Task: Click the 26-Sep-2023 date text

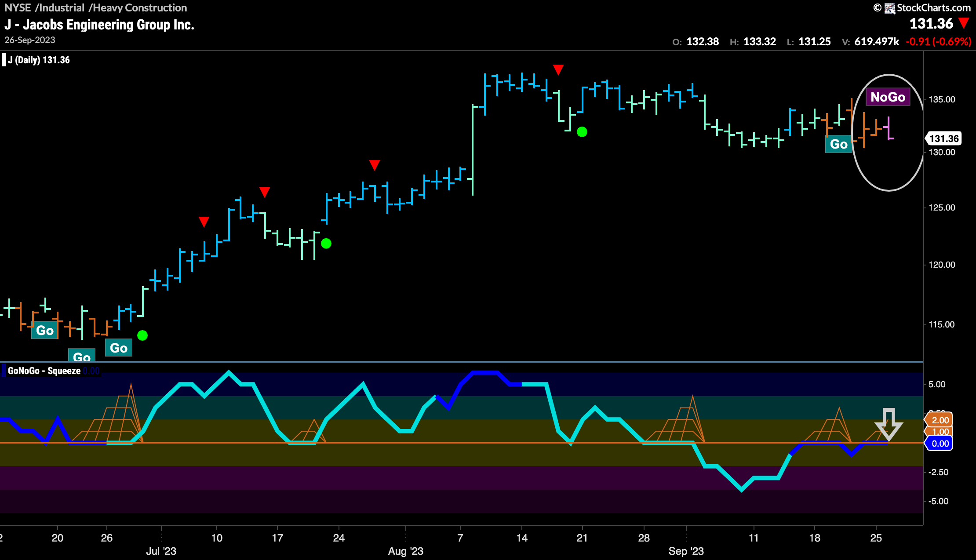Action: coord(30,40)
